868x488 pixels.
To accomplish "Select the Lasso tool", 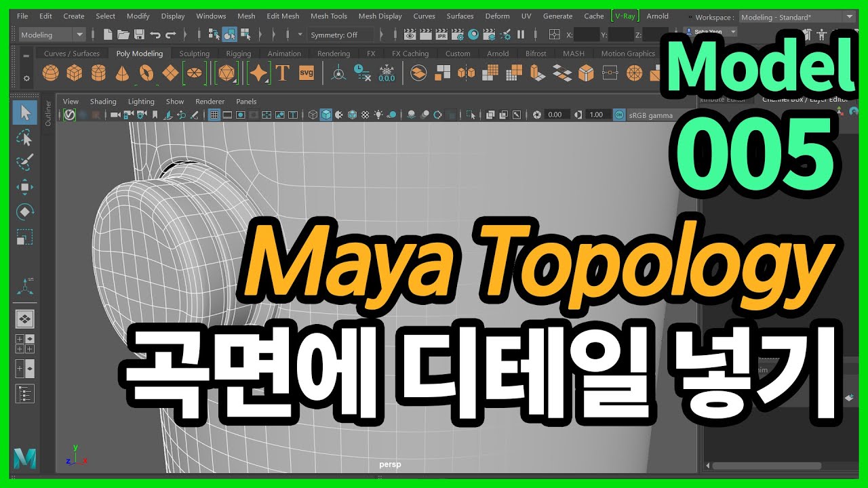I will pyautogui.click(x=25, y=138).
